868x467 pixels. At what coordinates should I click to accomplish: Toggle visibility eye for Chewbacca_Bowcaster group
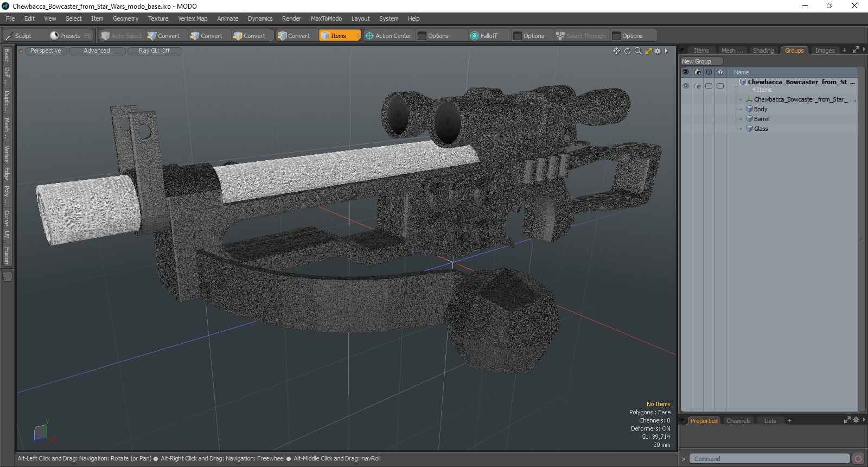click(x=686, y=86)
